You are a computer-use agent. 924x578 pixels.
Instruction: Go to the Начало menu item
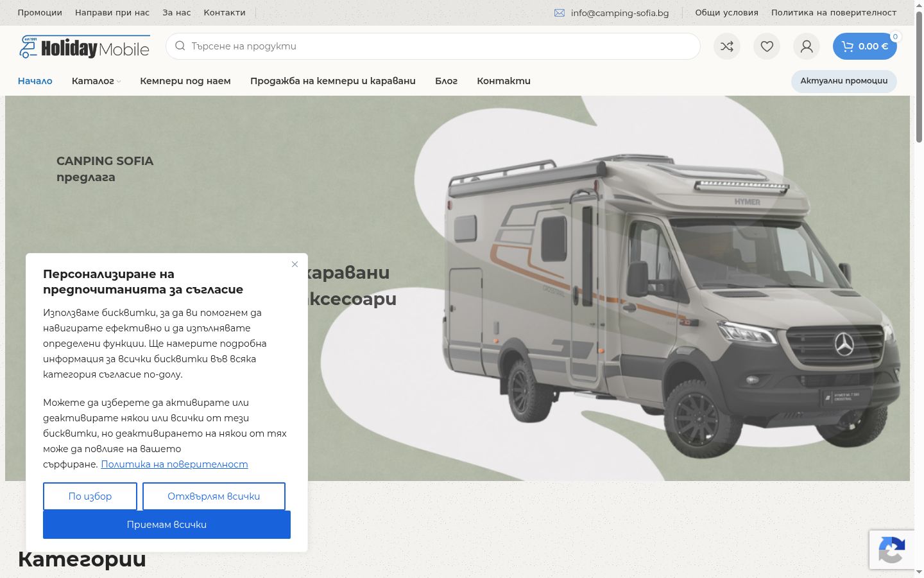tap(35, 81)
